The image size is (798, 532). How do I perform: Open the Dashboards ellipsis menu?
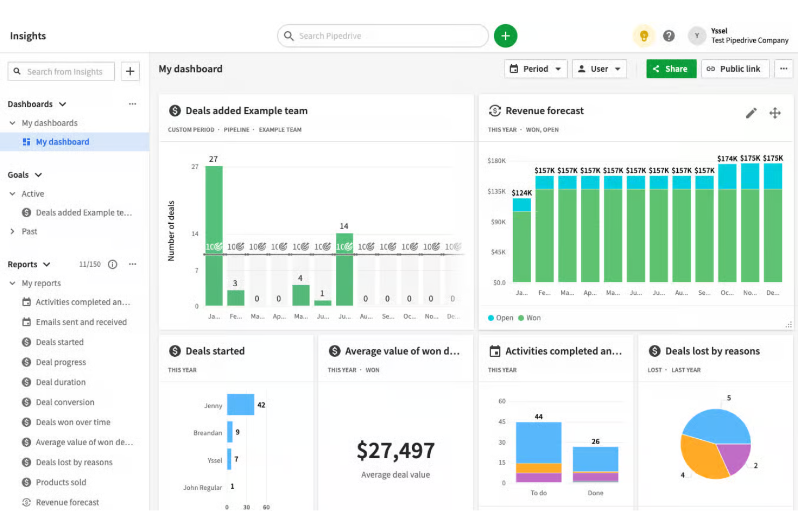133,103
